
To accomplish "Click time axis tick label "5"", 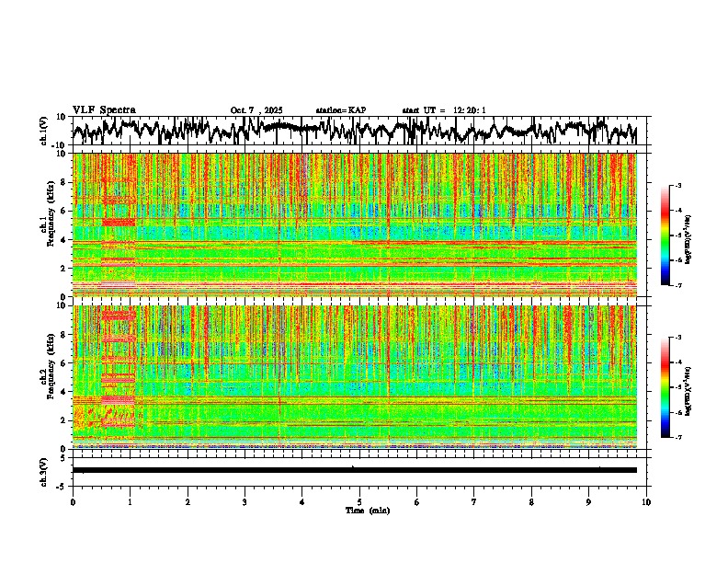I will click(359, 502).
